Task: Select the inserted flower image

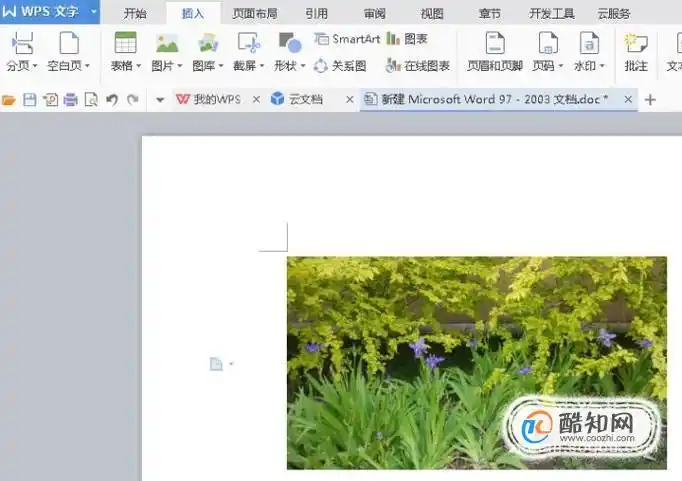Action: (476, 362)
